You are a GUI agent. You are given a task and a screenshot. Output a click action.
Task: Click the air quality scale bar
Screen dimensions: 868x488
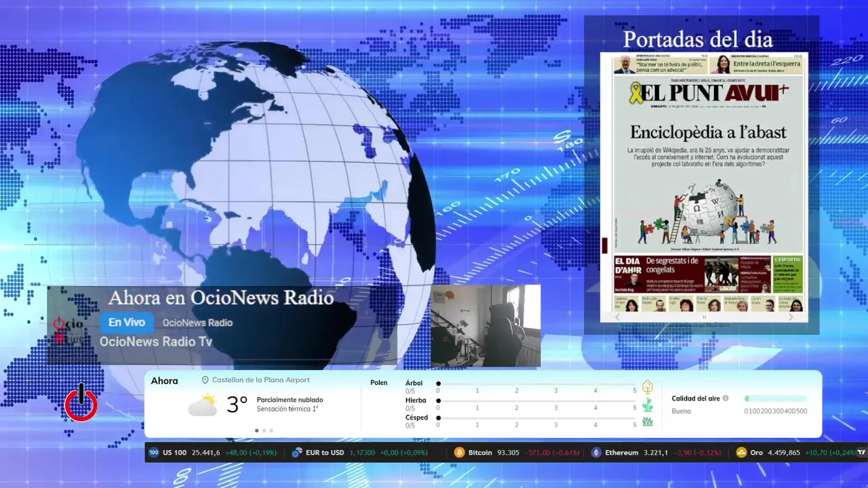(776, 399)
